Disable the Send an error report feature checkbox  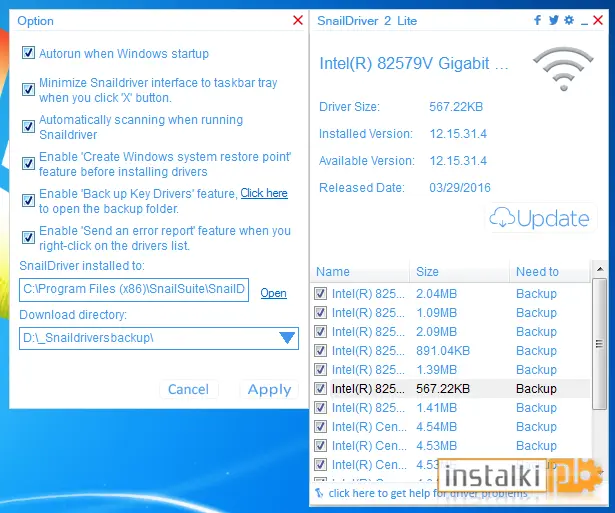tap(28, 237)
